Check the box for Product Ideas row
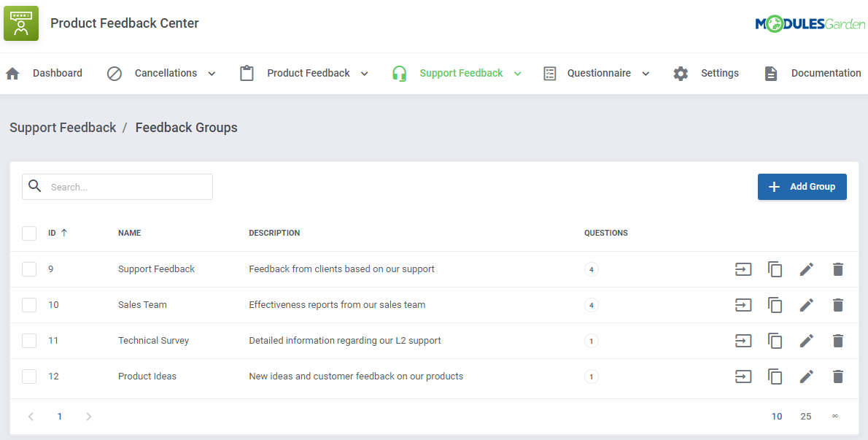868x440 pixels. tap(28, 377)
